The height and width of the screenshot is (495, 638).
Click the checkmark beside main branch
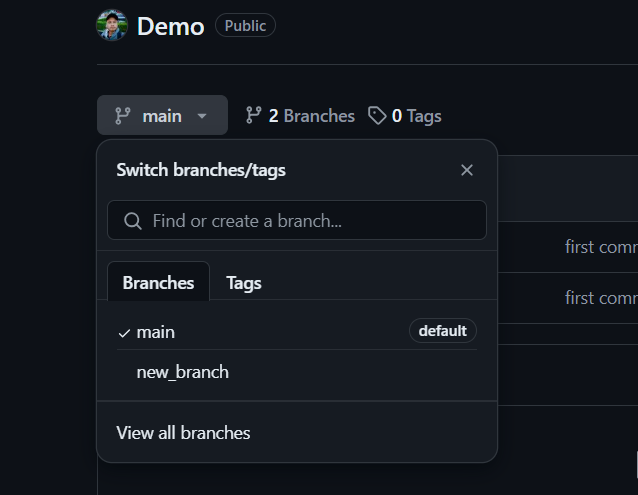click(x=124, y=332)
